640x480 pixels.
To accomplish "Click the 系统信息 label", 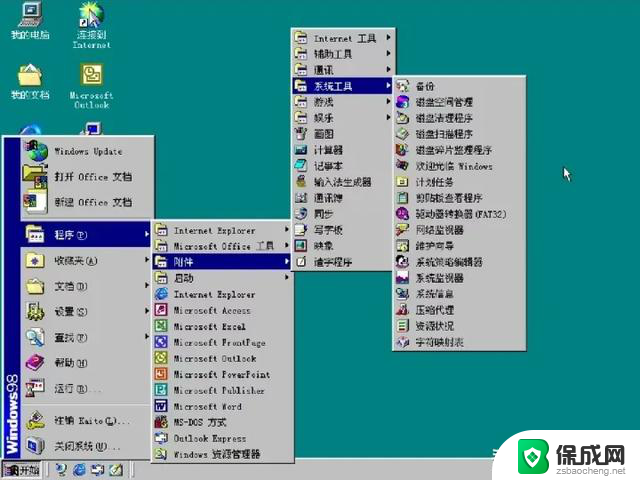I will tap(434, 294).
